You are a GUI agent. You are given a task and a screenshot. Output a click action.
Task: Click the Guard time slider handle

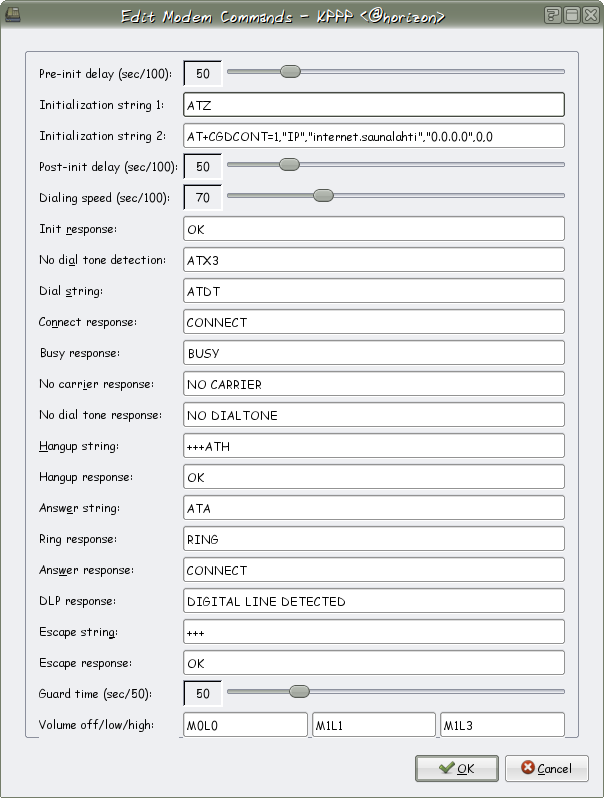[x=298, y=691]
